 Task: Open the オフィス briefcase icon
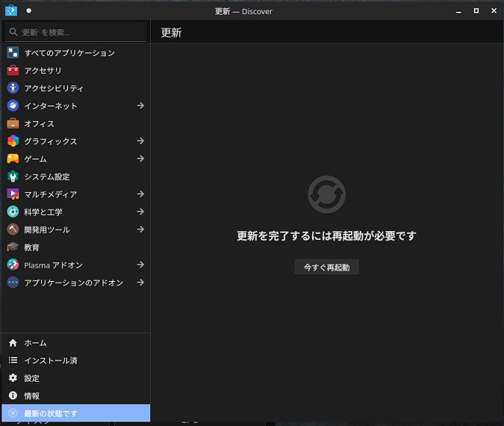[x=13, y=124]
